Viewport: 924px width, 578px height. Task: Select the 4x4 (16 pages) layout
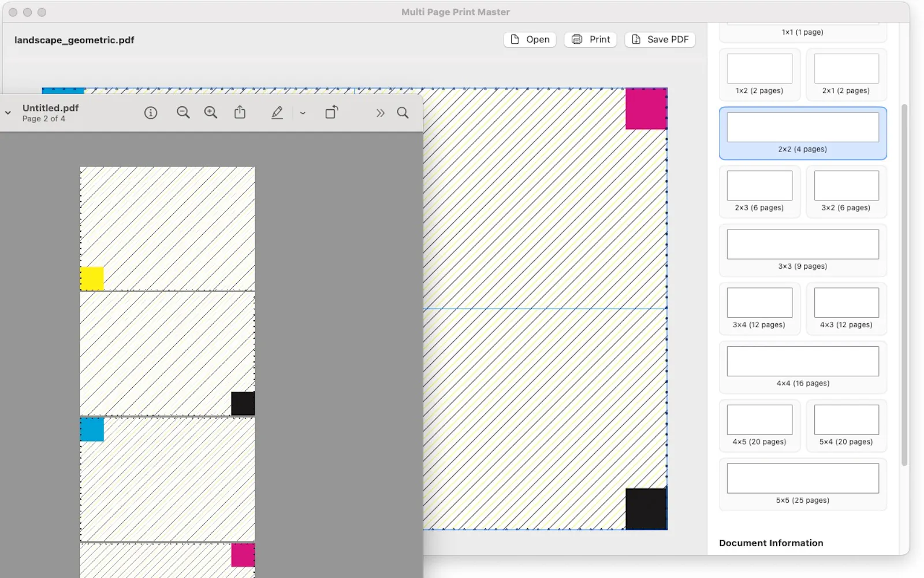803,367
